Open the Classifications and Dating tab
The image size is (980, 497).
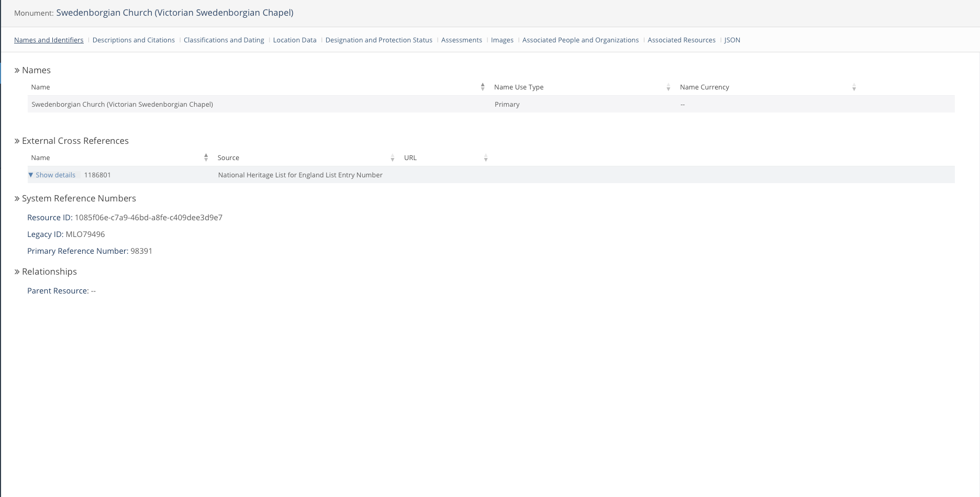coord(224,40)
